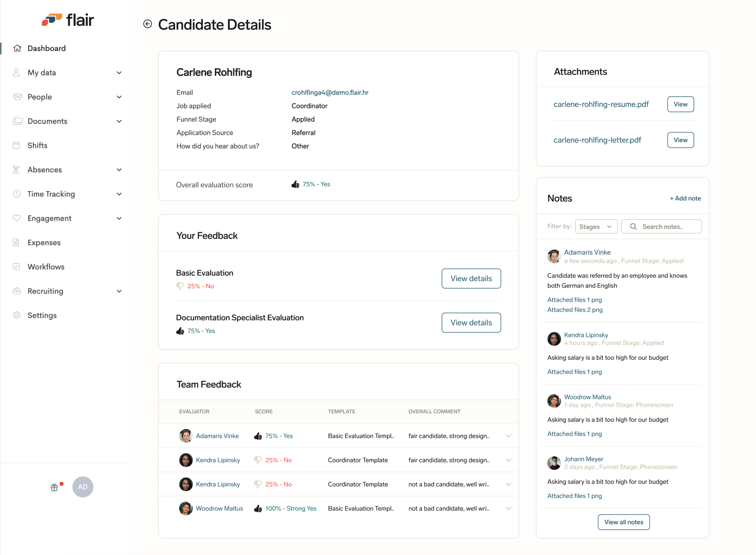Click the magnifier icon in notes search
The width and height of the screenshot is (756, 555).
(633, 226)
